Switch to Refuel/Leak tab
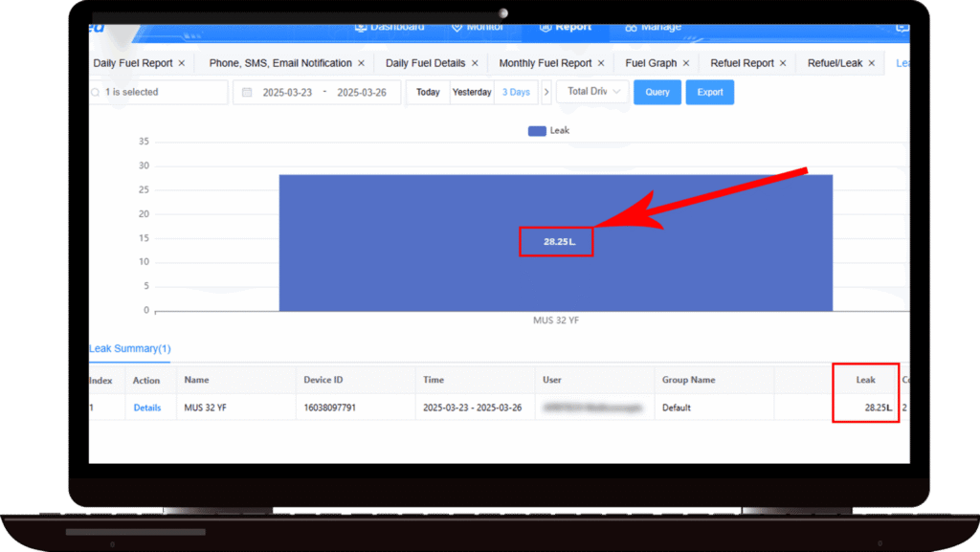 click(835, 63)
